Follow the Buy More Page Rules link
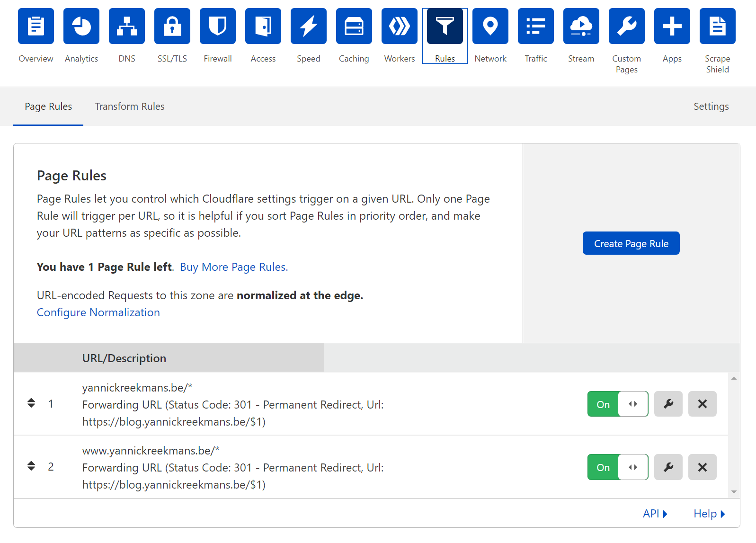The width and height of the screenshot is (756, 543). [234, 267]
